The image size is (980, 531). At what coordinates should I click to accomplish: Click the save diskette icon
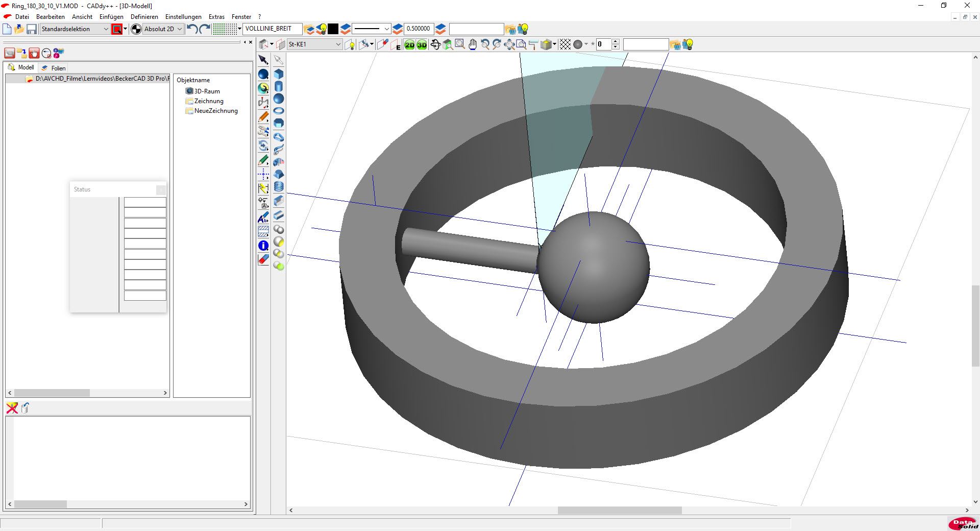[32, 29]
